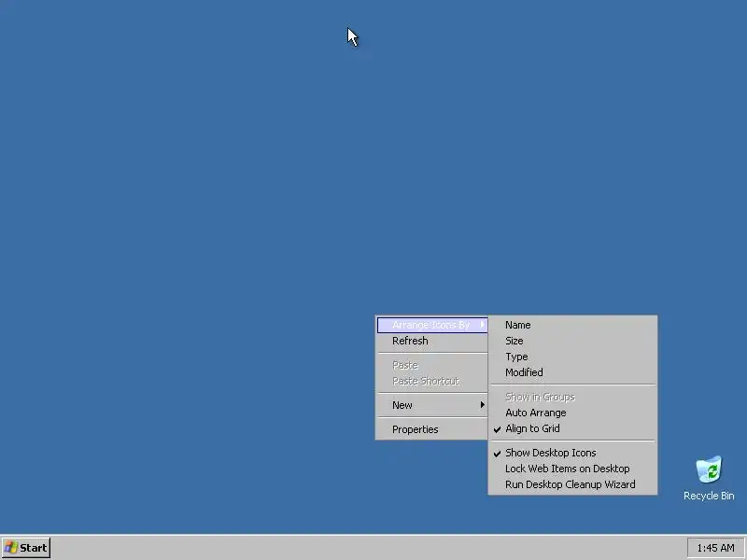Select Refresh from the context menu
This screenshot has width=747, height=560.
point(432,341)
